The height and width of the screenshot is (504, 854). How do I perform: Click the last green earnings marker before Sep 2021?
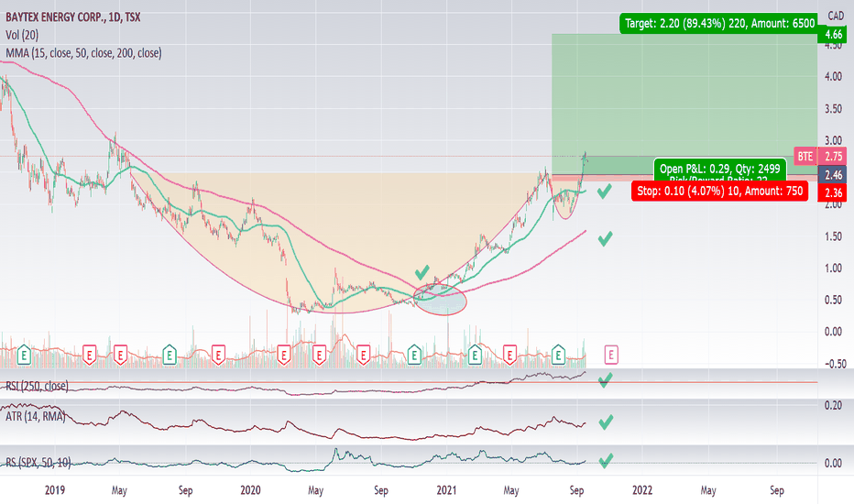tap(558, 356)
